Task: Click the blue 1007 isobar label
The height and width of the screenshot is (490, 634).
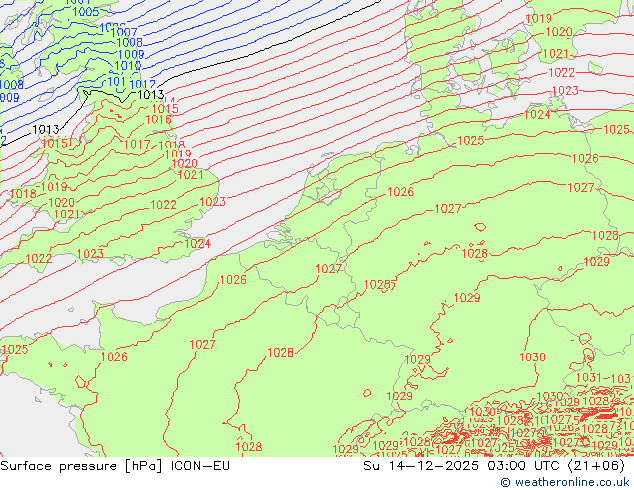Action: click(x=124, y=32)
